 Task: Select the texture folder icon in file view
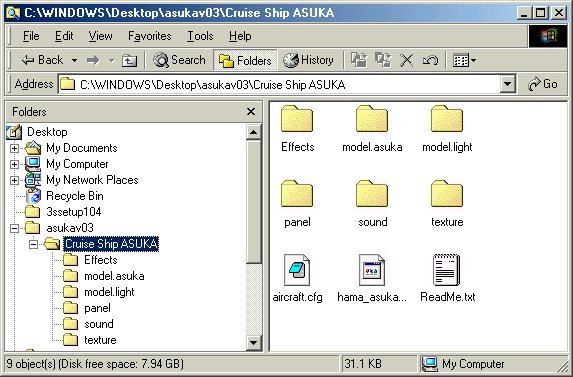tap(447, 194)
